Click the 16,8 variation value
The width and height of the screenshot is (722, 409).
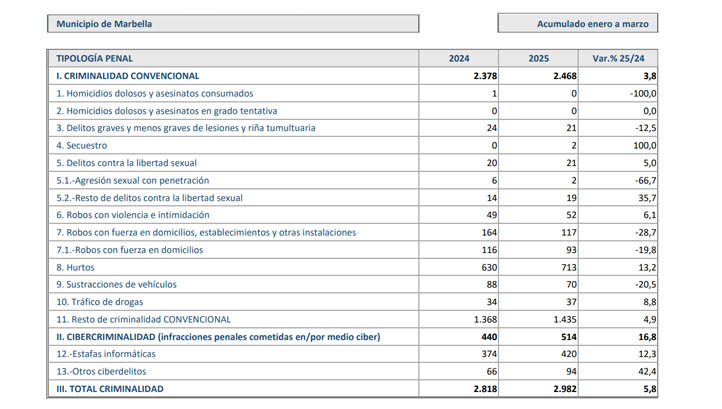click(647, 337)
